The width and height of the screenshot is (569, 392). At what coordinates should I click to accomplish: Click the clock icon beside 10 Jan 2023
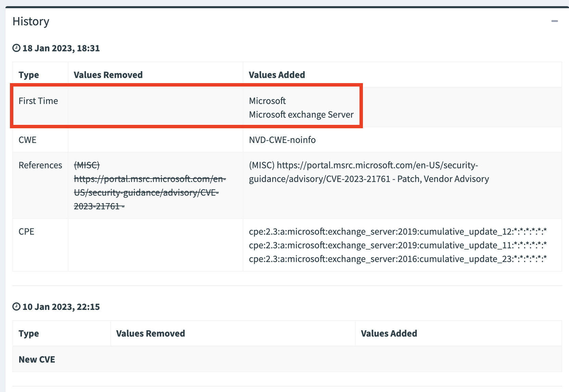[x=16, y=307]
